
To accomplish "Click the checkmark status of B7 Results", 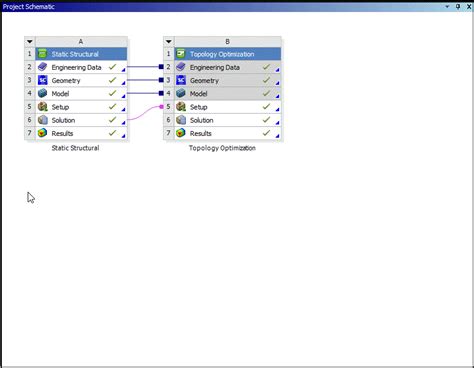I will [x=266, y=133].
